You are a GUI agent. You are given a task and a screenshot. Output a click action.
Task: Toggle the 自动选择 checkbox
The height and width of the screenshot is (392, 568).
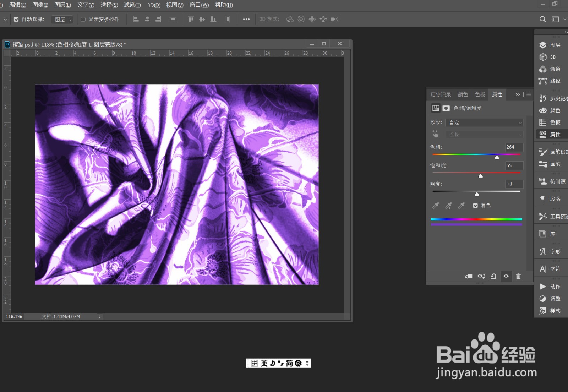click(16, 20)
